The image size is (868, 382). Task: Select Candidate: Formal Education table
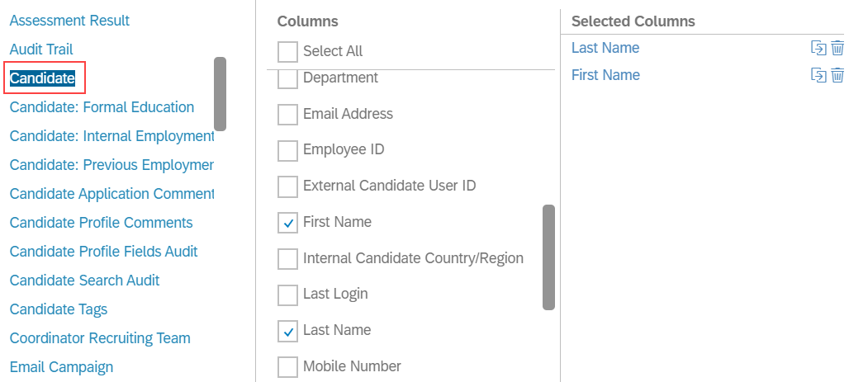pos(102,107)
